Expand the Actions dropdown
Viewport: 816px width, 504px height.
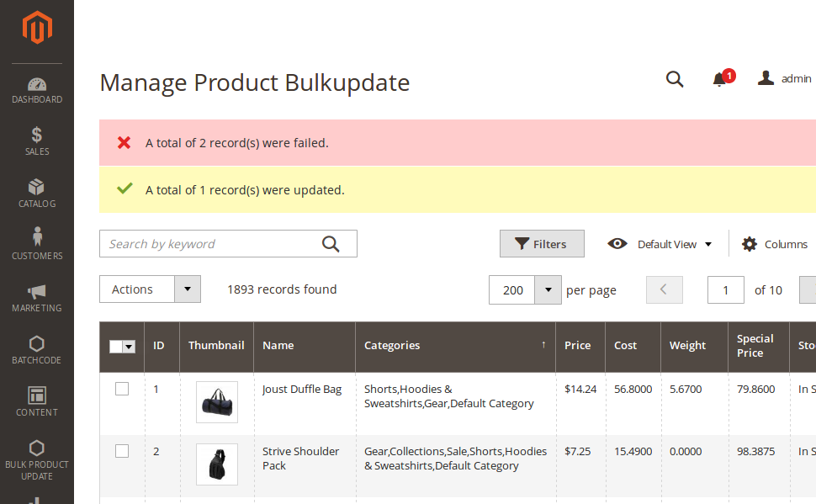pyautogui.click(x=150, y=289)
